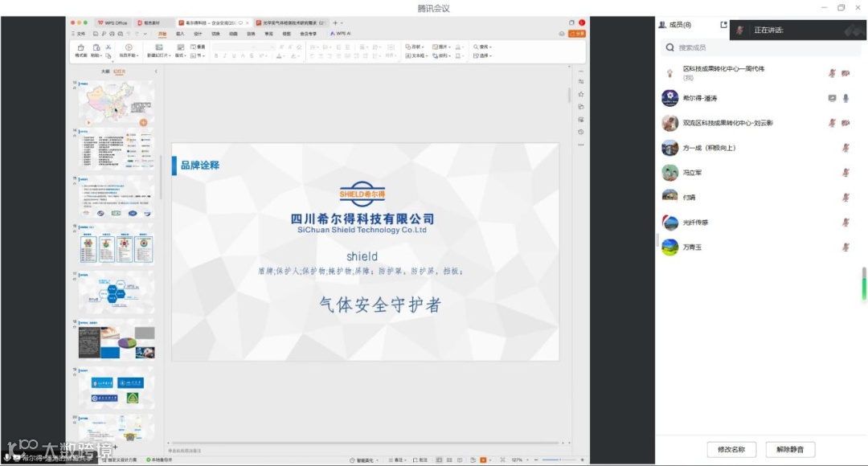This screenshot has width=868, height=466.
Task: Click zoom out minus in WPS status bar
Action: (536, 460)
